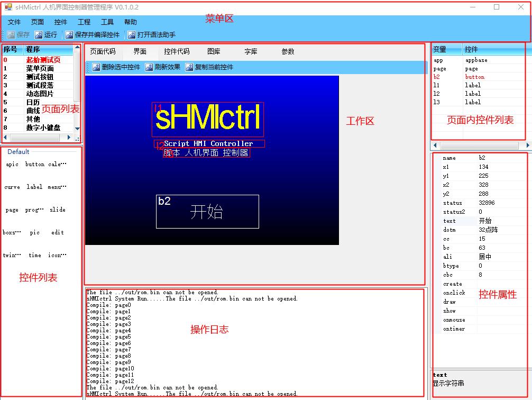
Task: Select the l3 label row
Action: click(x=479, y=102)
